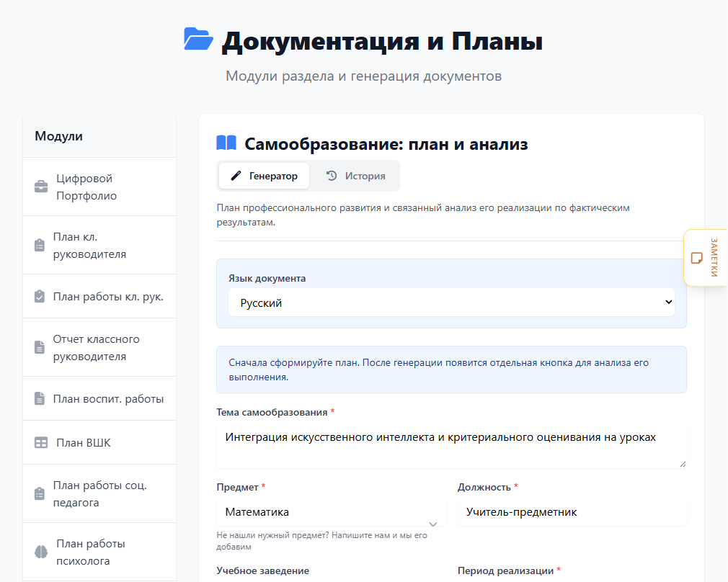728x582 pixels.
Task: Open the План работы психолога module
Action: pyautogui.click(x=99, y=552)
